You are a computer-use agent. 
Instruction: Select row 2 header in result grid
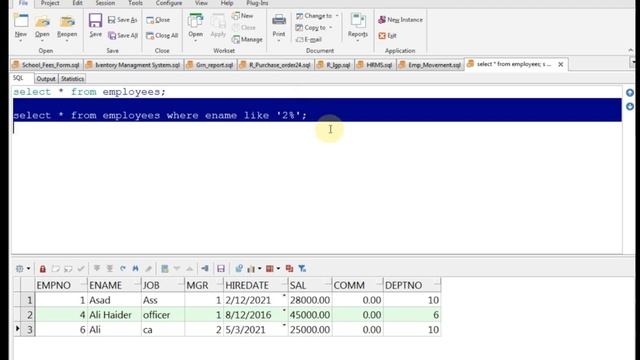click(28, 315)
